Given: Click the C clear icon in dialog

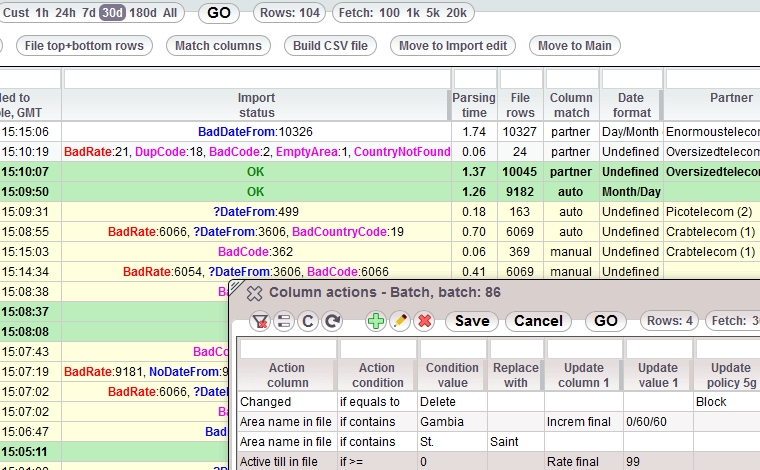Looking at the screenshot, I should (308, 321).
